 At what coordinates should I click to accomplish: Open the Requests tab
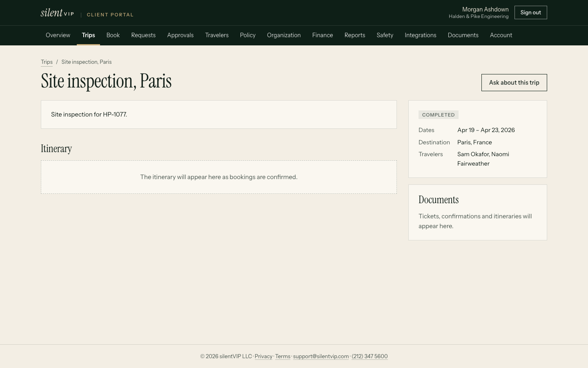click(x=143, y=35)
